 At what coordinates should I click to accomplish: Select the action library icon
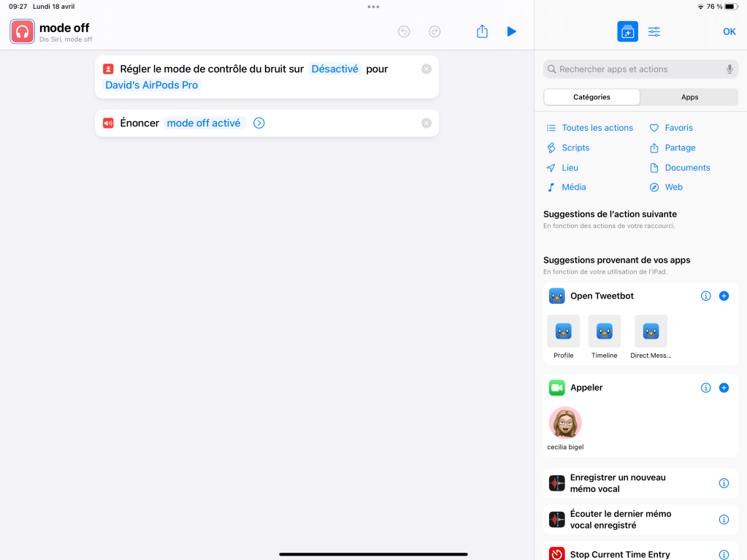(x=627, y=31)
